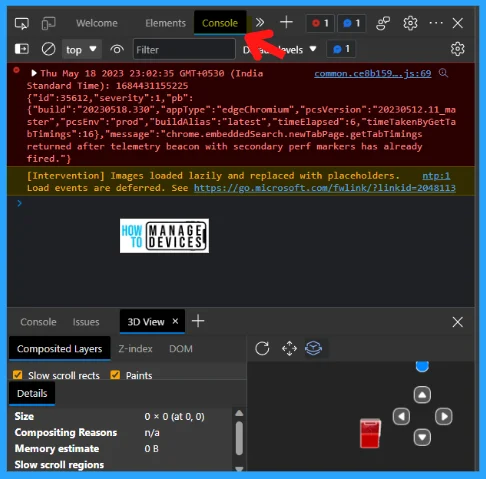Image resolution: width=486 pixels, height=479 pixels.
Task: Select the red layer box in canvas
Action: (x=370, y=433)
